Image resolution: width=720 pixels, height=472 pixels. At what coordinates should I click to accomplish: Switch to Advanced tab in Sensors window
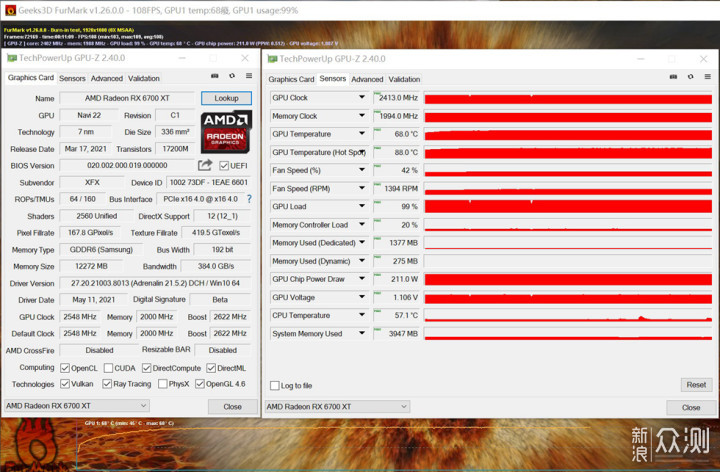coord(367,79)
